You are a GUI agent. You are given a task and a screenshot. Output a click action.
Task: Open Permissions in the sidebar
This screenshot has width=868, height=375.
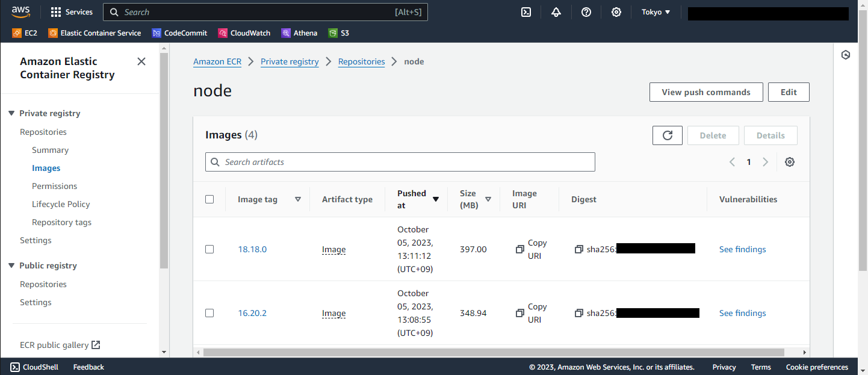55,186
